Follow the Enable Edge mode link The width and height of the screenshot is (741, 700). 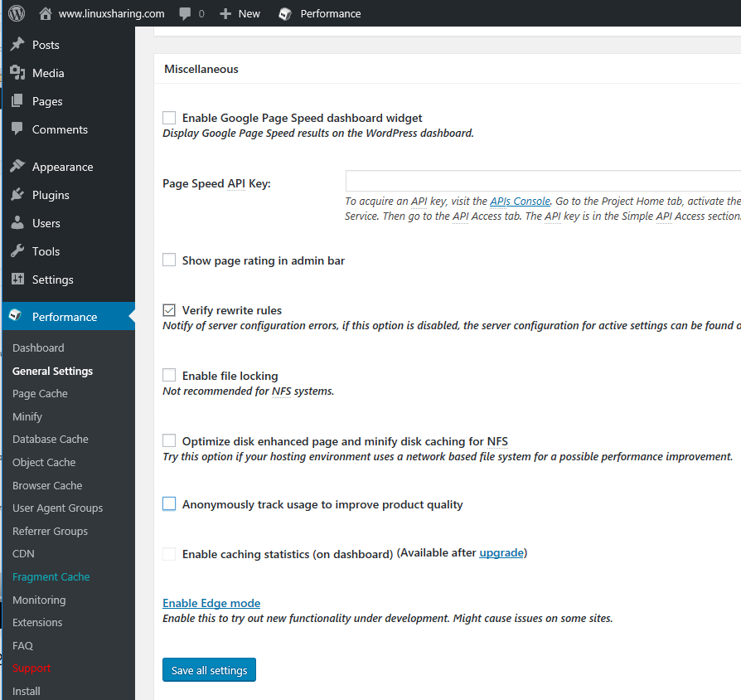point(211,603)
